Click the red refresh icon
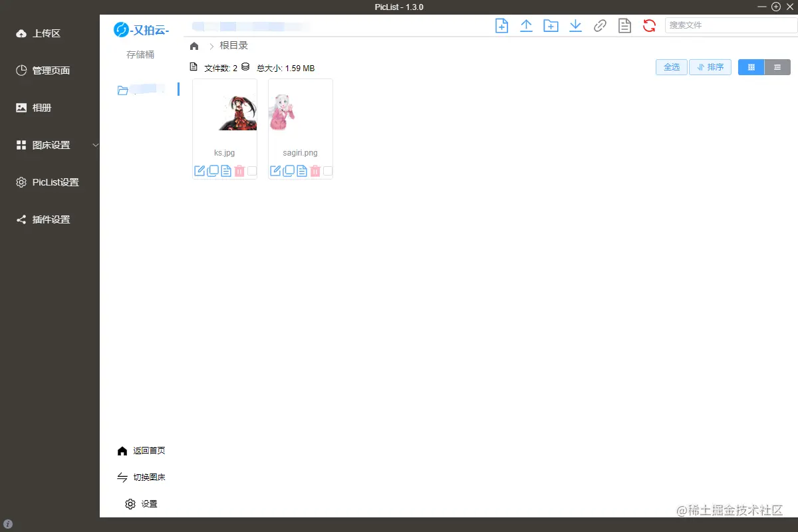Image resolution: width=798 pixels, height=532 pixels. click(x=649, y=26)
